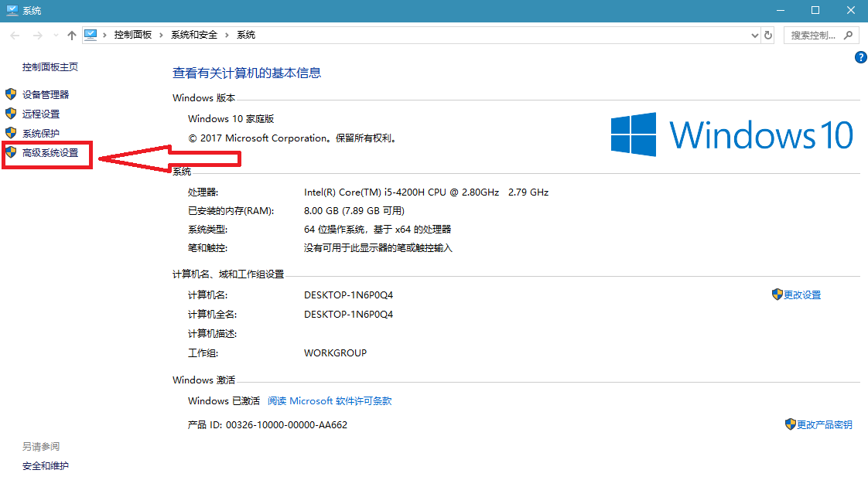Image resolution: width=868 pixels, height=487 pixels.
Task: Select 控制面板 in the breadcrumb
Action: click(133, 35)
